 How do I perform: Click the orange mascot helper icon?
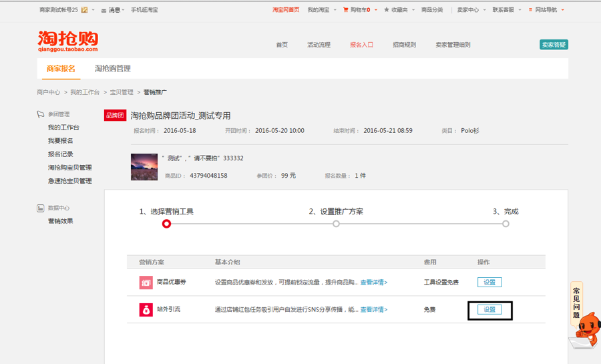click(x=588, y=329)
